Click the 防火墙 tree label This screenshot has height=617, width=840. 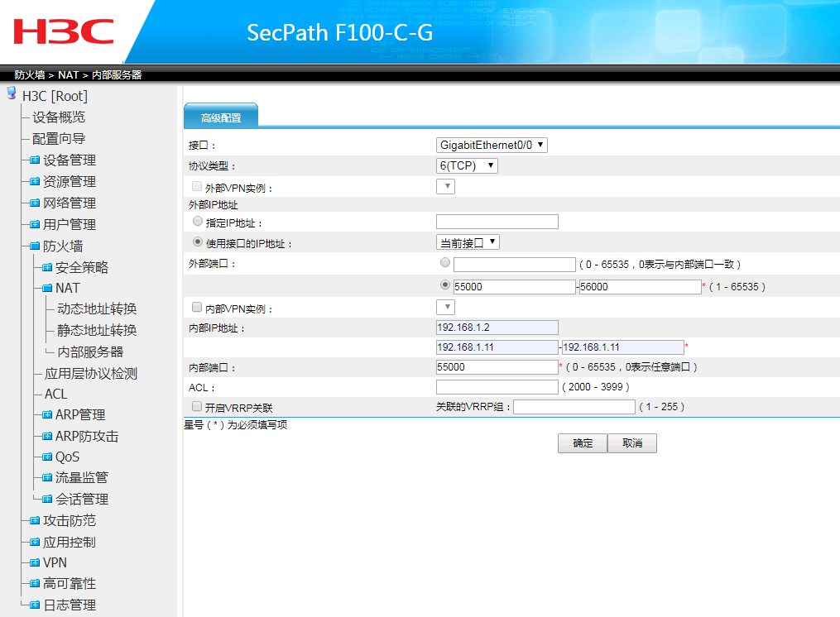coord(63,246)
